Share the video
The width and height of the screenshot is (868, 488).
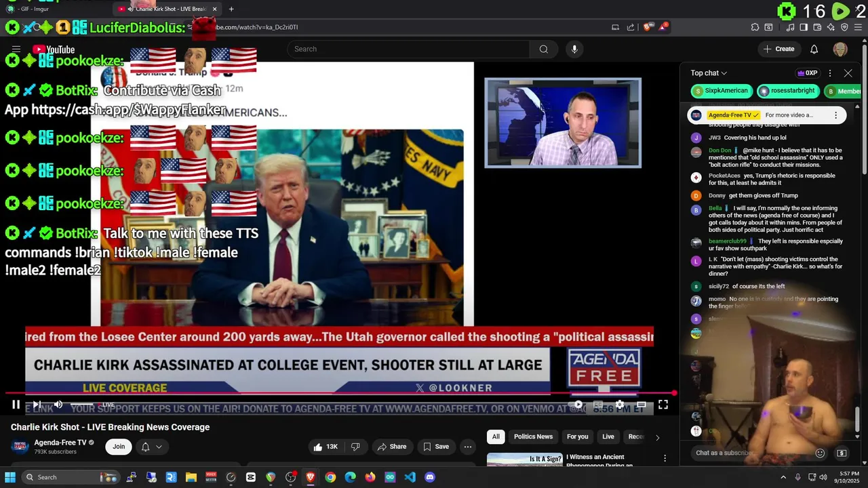point(392,447)
